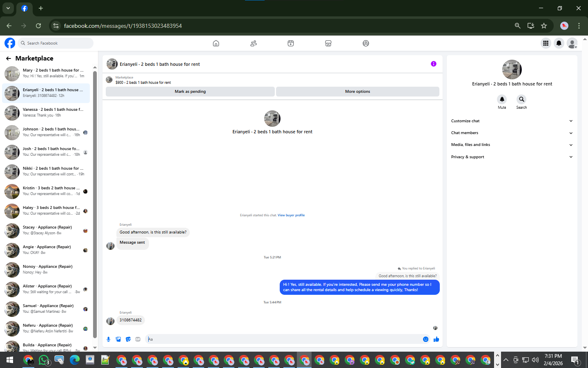Open View buyer profile link

291,215
